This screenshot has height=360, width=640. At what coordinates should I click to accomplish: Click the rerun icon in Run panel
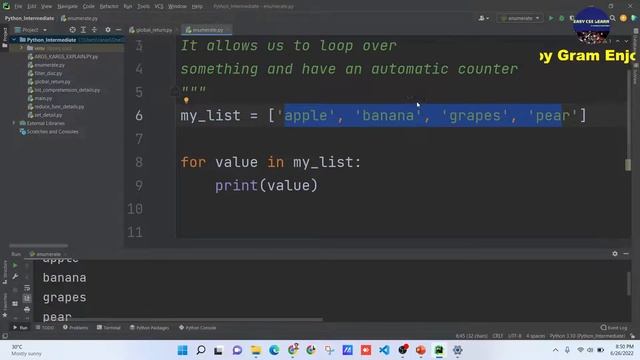click(x=15, y=266)
